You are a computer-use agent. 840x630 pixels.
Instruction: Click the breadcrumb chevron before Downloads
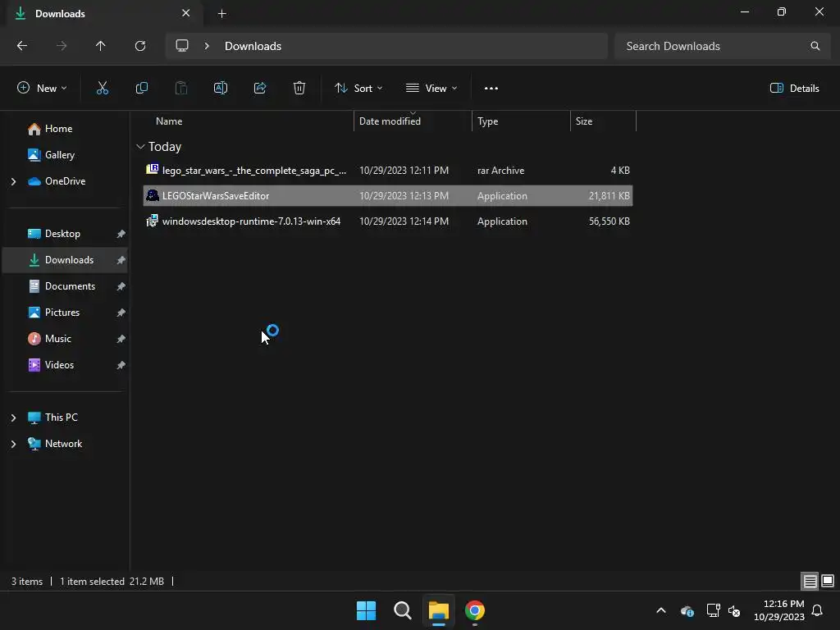click(x=207, y=46)
